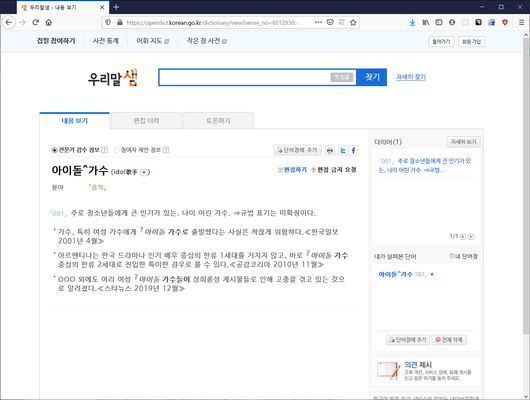Click the blue 찾기 search button

click(x=372, y=77)
